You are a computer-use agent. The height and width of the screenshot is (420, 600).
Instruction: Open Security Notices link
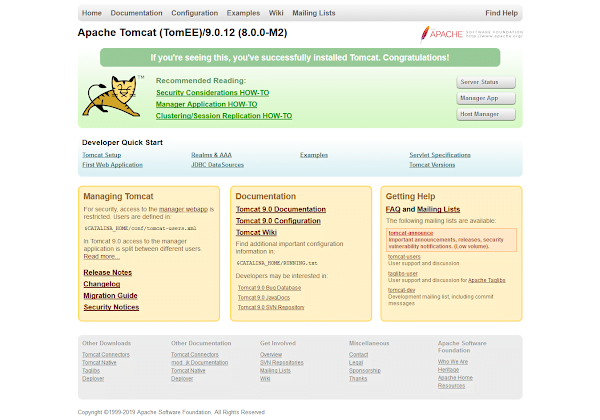111,307
